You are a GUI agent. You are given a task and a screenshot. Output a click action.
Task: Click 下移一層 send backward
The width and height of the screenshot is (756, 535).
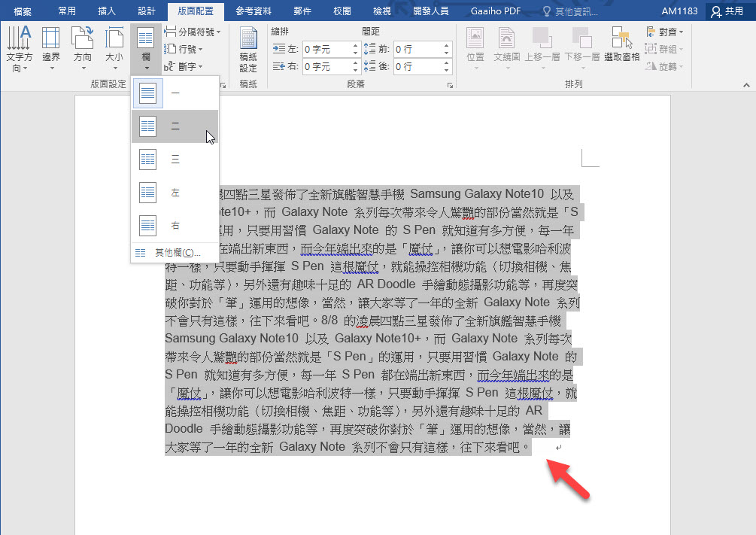[x=582, y=49]
